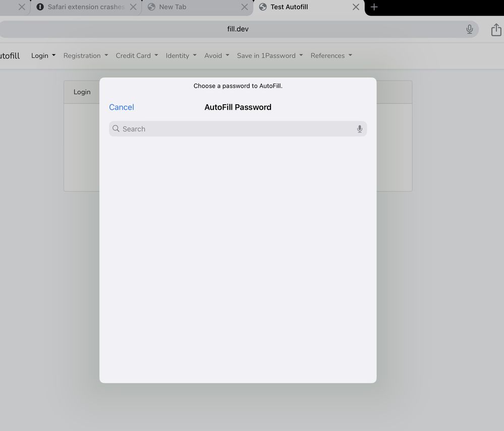Close the leftmost partially visible tab
This screenshot has width=504, height=431.
point(22,7)
